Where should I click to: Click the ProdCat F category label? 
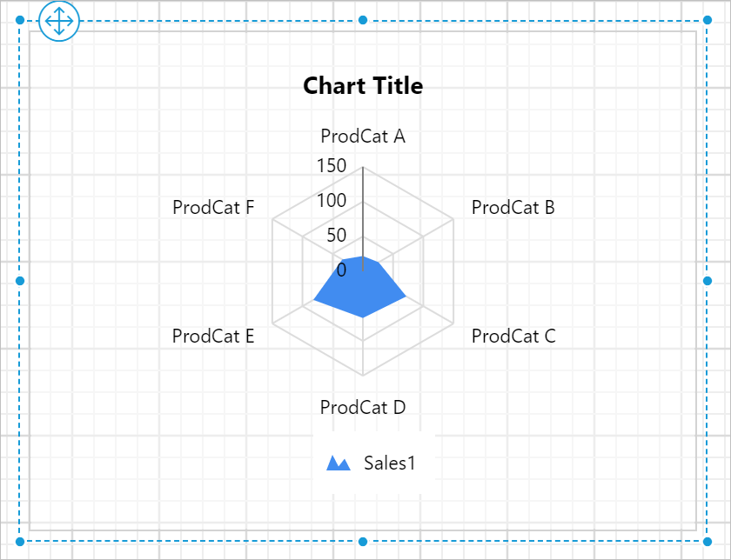[213, 208]
